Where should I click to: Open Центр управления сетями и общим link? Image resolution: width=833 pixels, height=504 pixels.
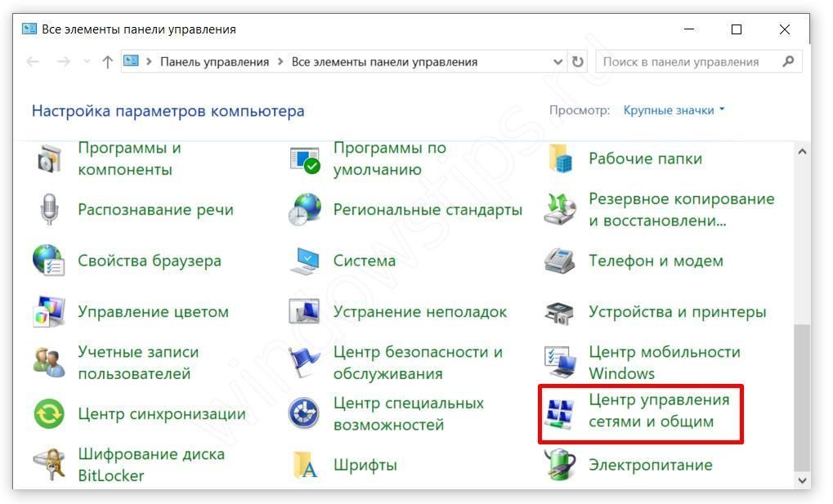pyautogui.click(x=659, y=411)
